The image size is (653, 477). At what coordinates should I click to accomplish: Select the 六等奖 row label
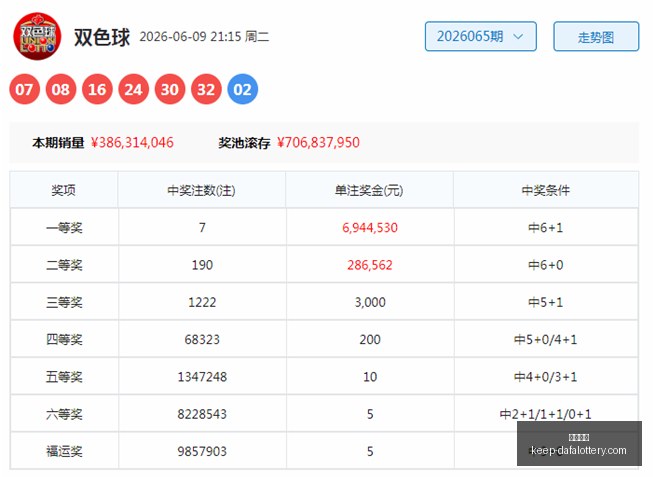[64, 414]
